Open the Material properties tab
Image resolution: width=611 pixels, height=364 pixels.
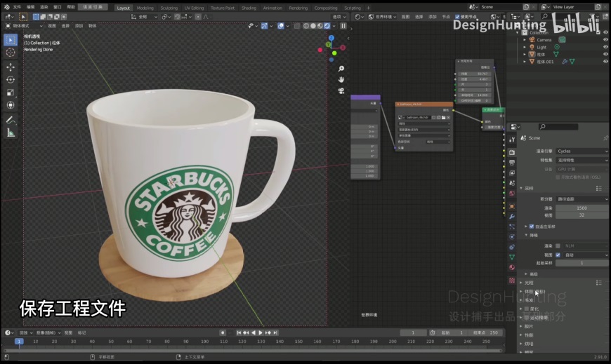click(512, 267)
